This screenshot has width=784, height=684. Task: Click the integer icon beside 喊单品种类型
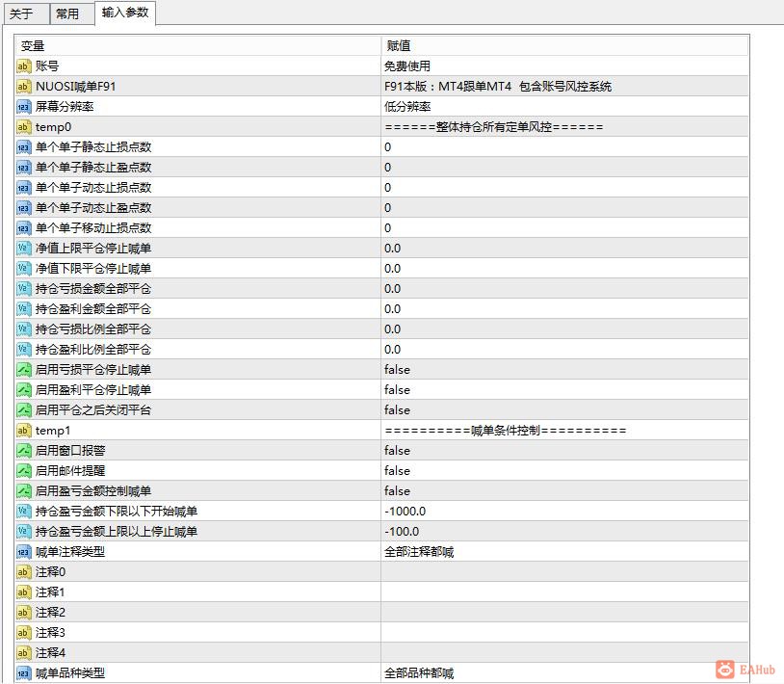click(23, 673)
